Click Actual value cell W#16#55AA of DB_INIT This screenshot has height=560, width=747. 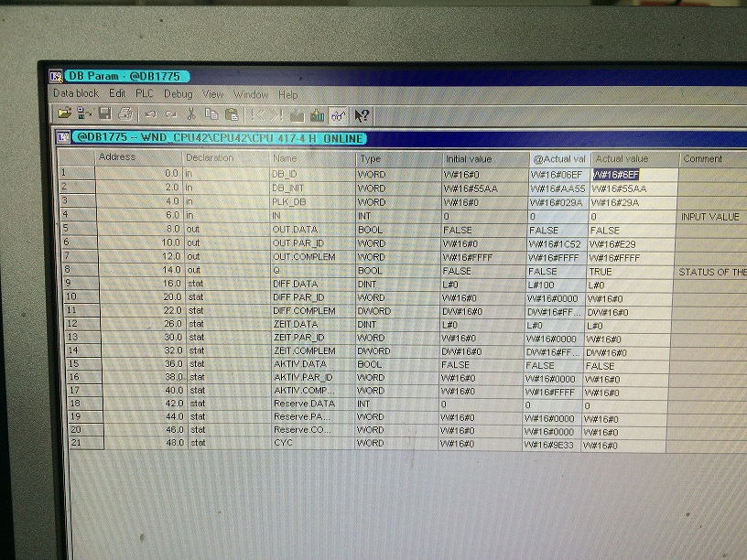(633, 188)
